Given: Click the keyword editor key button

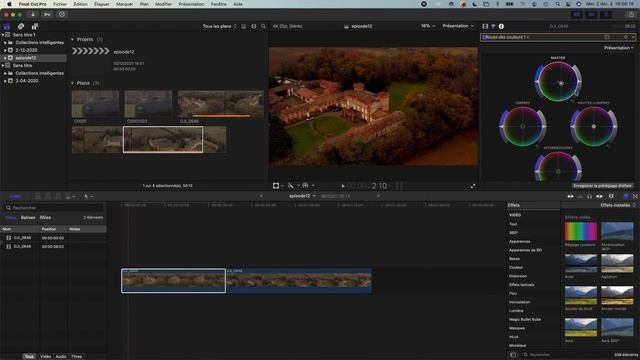Looking at the screenshot, I should click(x=47, y=14).
